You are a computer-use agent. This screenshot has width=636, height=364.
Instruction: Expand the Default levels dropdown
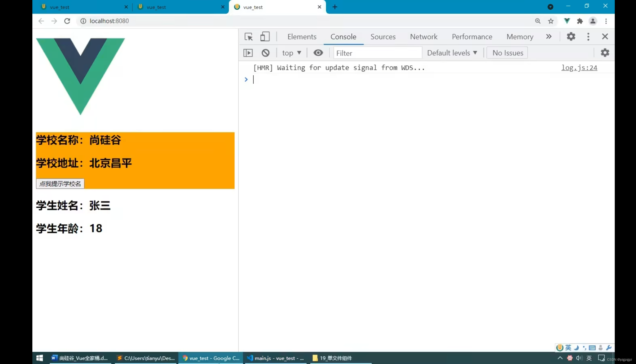452,53
